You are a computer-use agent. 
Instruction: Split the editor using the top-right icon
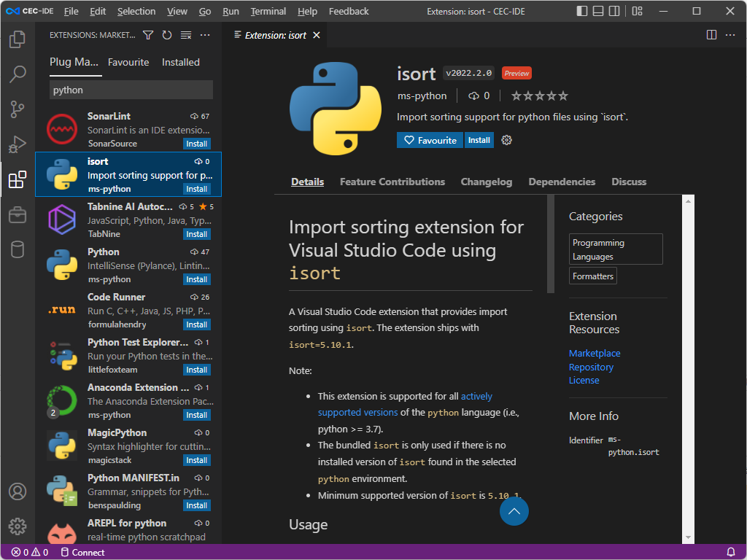[711, 34]
